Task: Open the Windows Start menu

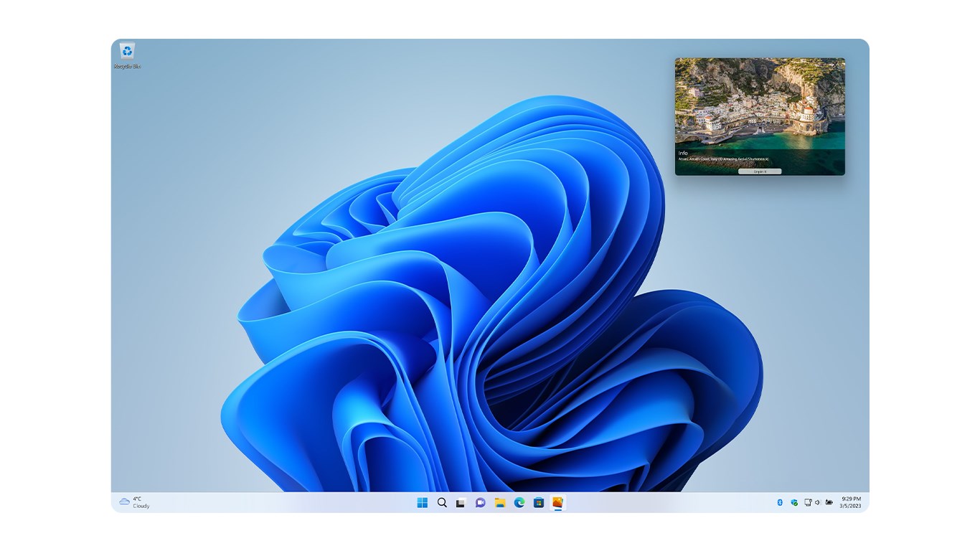Action: coord(423,502)
